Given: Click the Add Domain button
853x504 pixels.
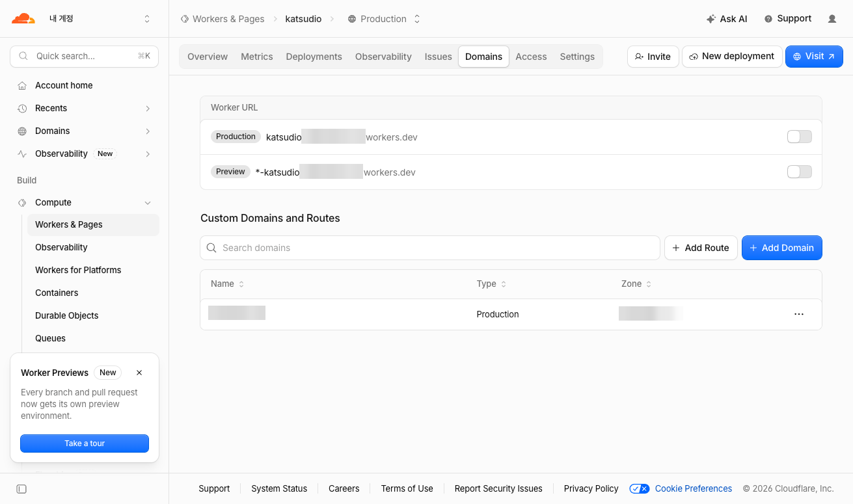Looking at the screenshot, I should pos(782,248).
